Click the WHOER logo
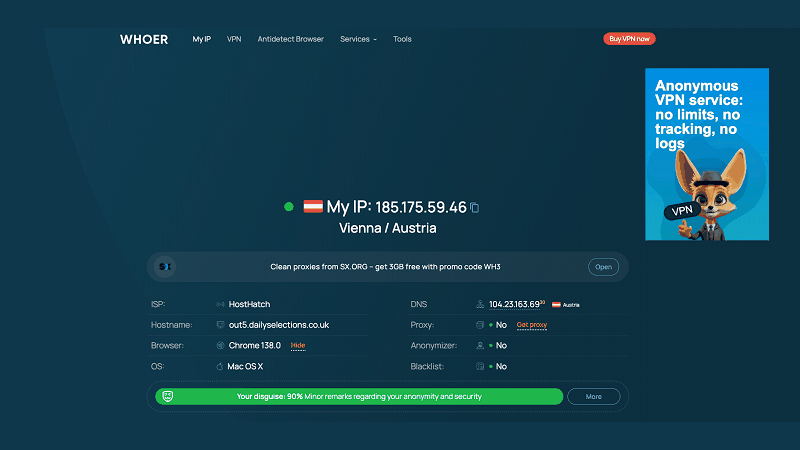This screenshot has width=800, height=450. pyautogui.click(x=144, y=39)
